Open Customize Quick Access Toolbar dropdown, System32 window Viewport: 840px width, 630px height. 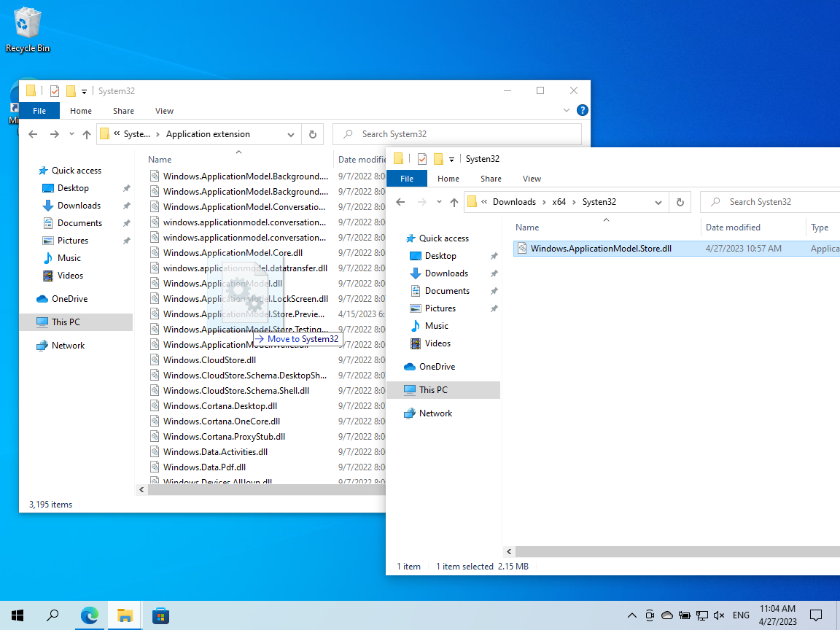84,92
